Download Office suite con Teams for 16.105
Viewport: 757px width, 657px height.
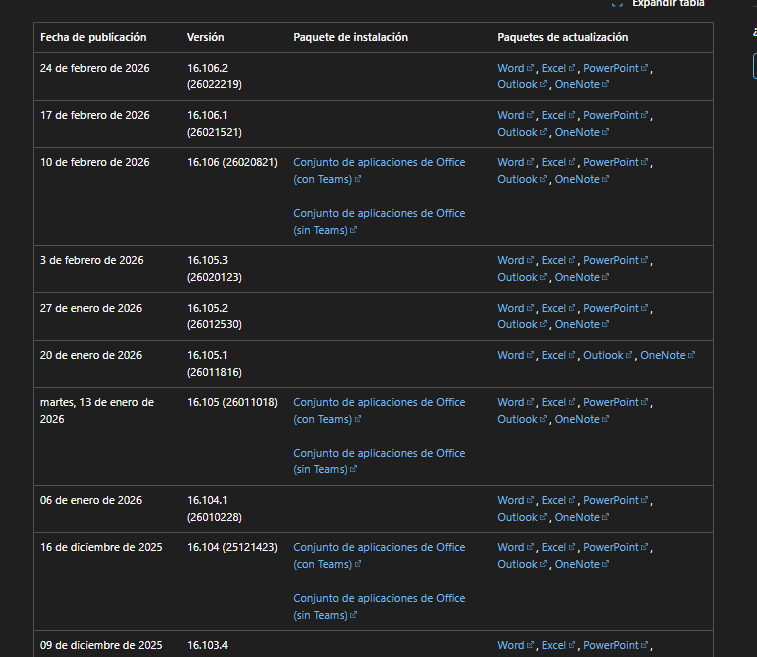379,410
